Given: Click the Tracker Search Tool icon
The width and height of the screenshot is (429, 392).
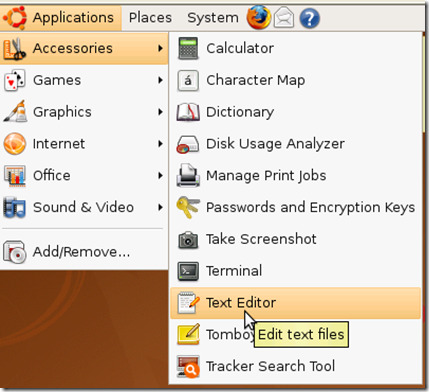Looking at the screenshot, I should tap(188, 366).
